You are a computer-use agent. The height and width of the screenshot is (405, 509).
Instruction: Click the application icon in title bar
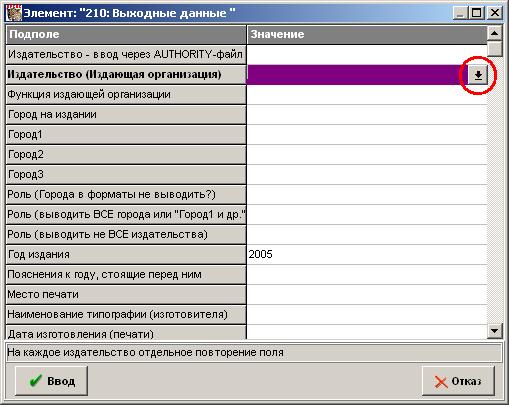14,13
